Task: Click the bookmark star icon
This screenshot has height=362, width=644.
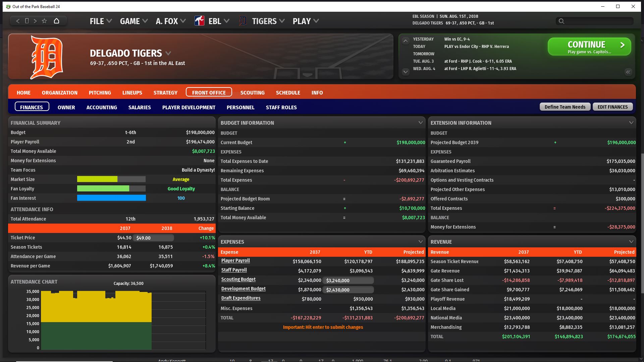Action: 44,21
